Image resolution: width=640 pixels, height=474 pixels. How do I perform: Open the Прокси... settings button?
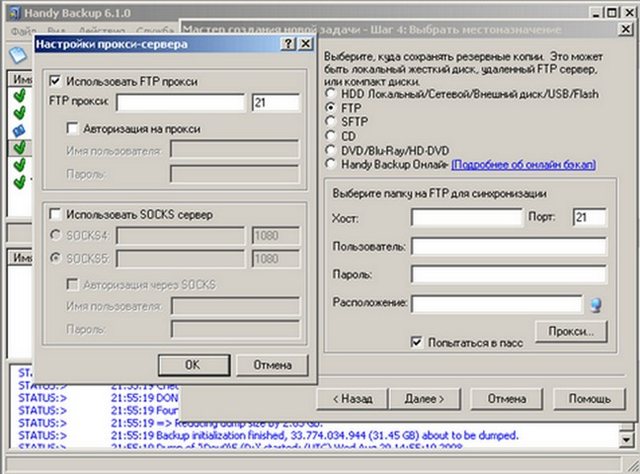[x=571, y=331]
